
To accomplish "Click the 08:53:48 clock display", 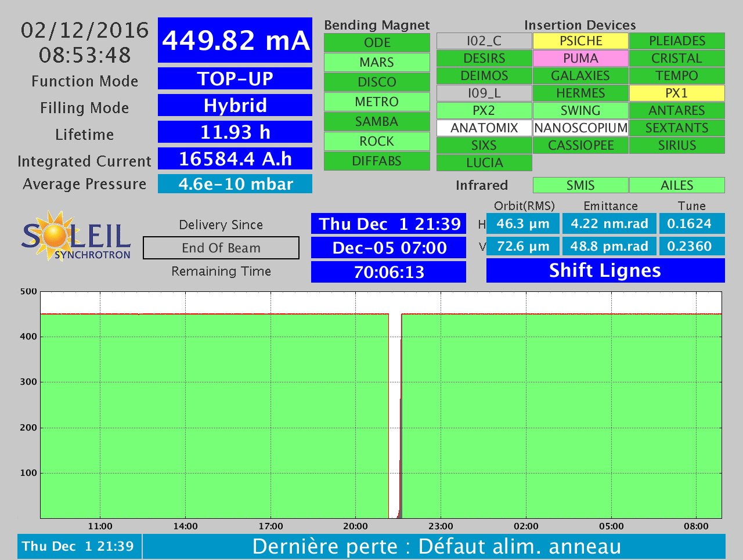I will coord(85,55).
